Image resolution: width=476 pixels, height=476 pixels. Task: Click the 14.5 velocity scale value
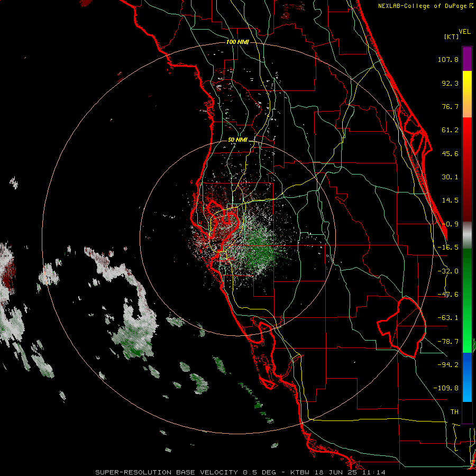point(450,200)
